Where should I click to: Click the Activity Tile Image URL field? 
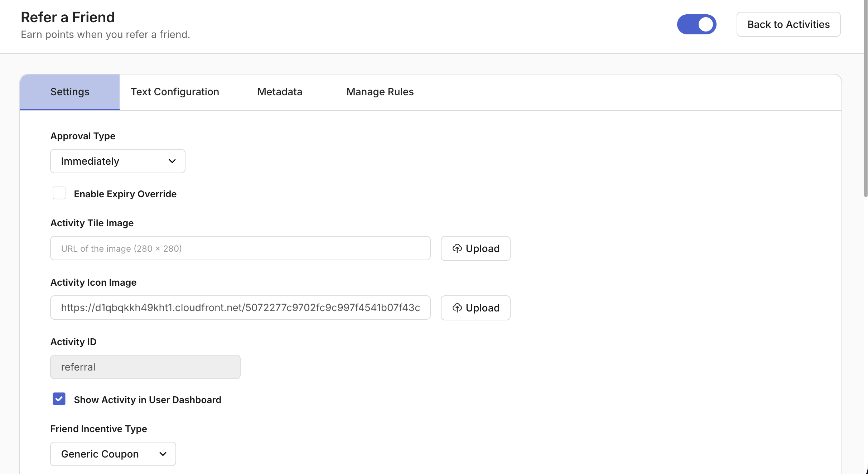click(x=240, y=248)
